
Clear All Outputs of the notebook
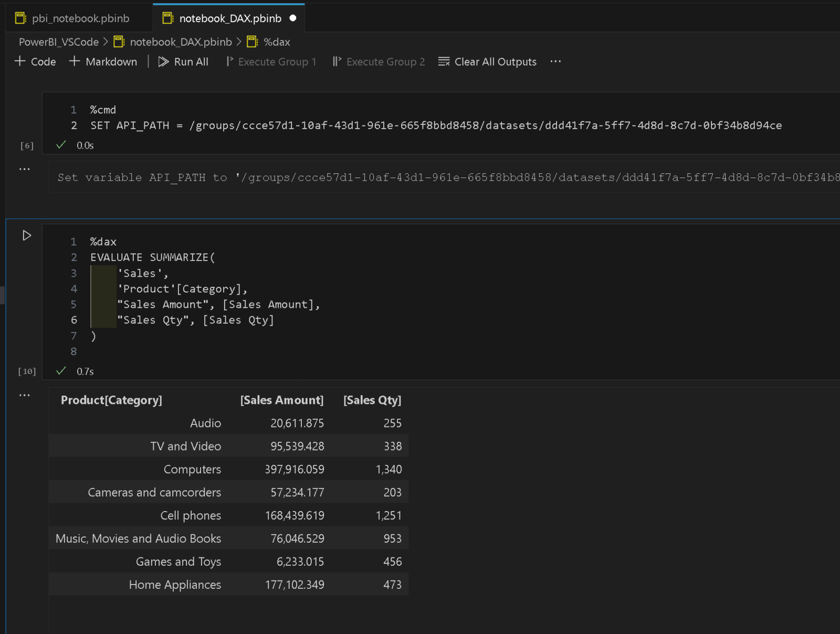(x=487, y=62)
